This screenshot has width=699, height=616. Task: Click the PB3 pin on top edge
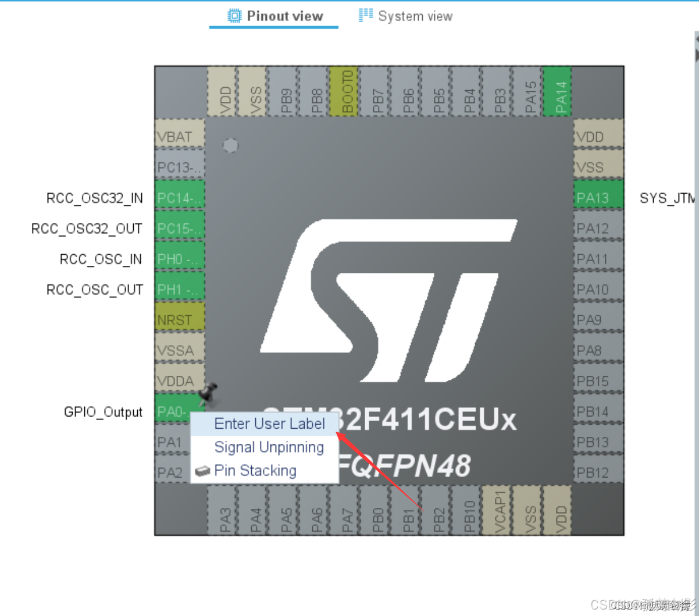[497, 91]
